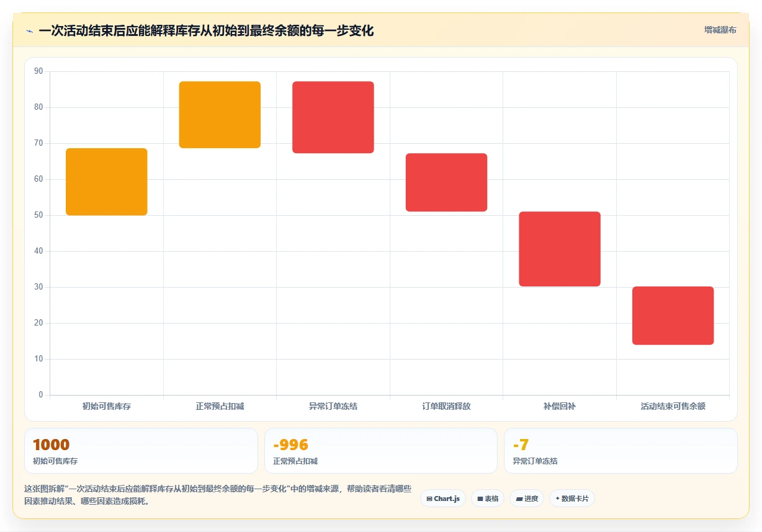Click the red 异常订单冻结 bar
762x532 pixels.
333,117
